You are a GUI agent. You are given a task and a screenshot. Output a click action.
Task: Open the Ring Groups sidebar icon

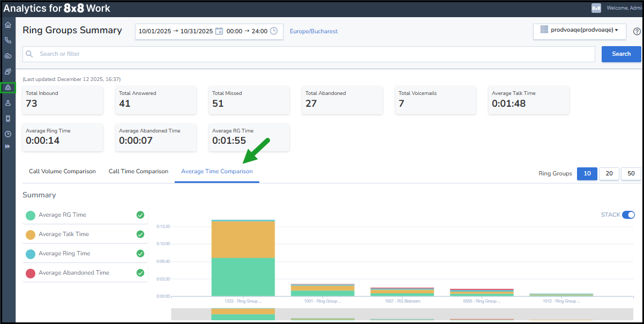click(8, 87)
